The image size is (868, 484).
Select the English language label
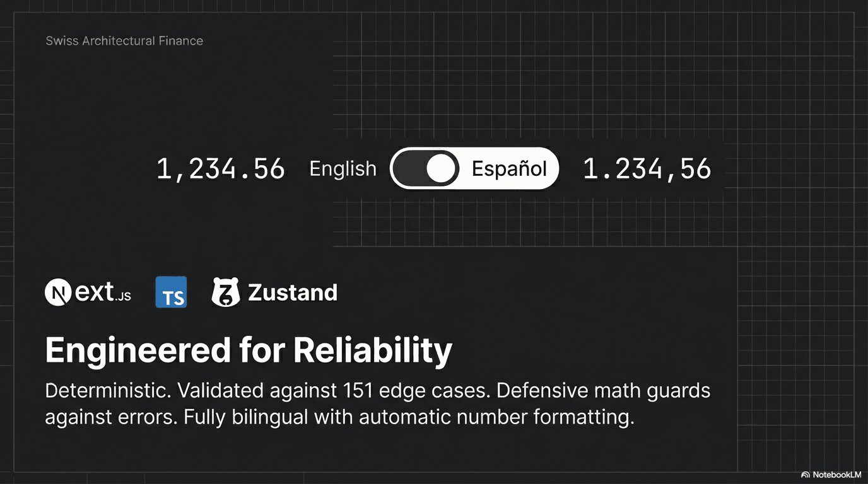343,169
